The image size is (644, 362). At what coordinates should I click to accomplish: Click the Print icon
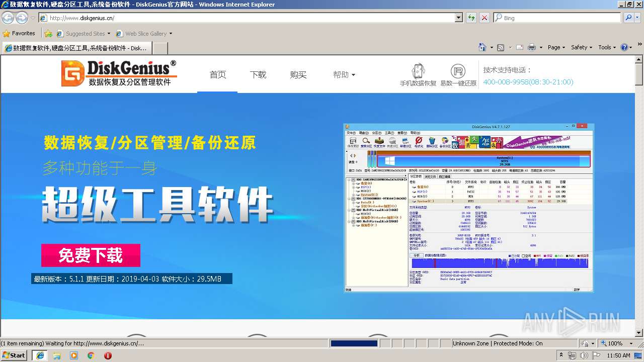(x=532, y=47)
